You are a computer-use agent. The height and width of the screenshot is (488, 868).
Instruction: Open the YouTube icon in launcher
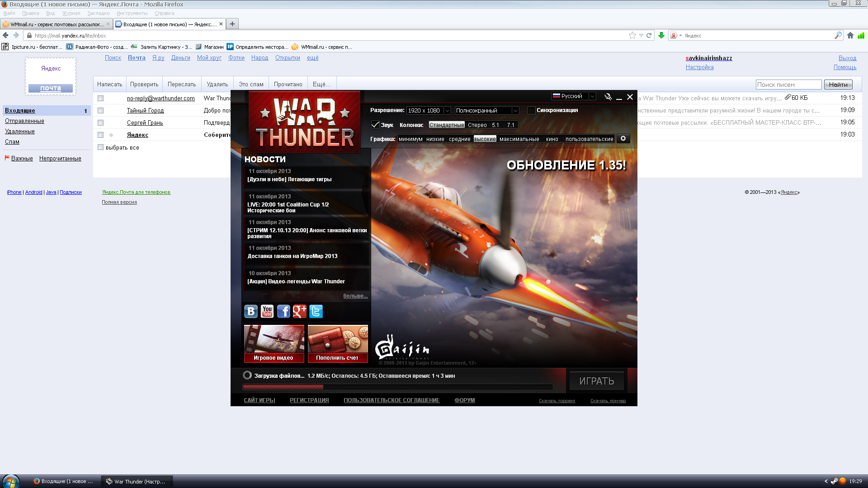pyautogui.click(x=267, y=311)
